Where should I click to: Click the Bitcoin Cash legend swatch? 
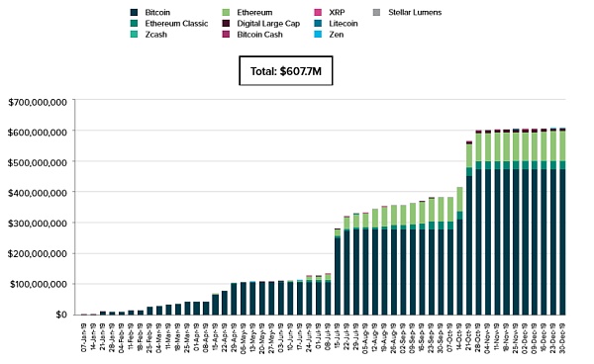(226, 35)
